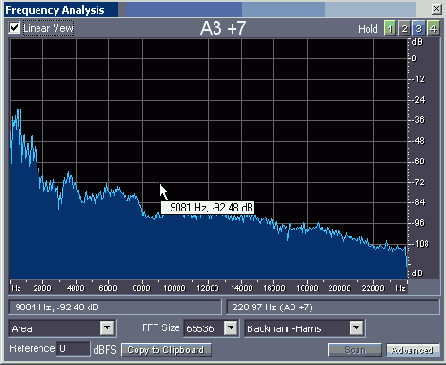Click the Reference dBFS input field
The image size is (446, 365).
(x=73, y=349)
